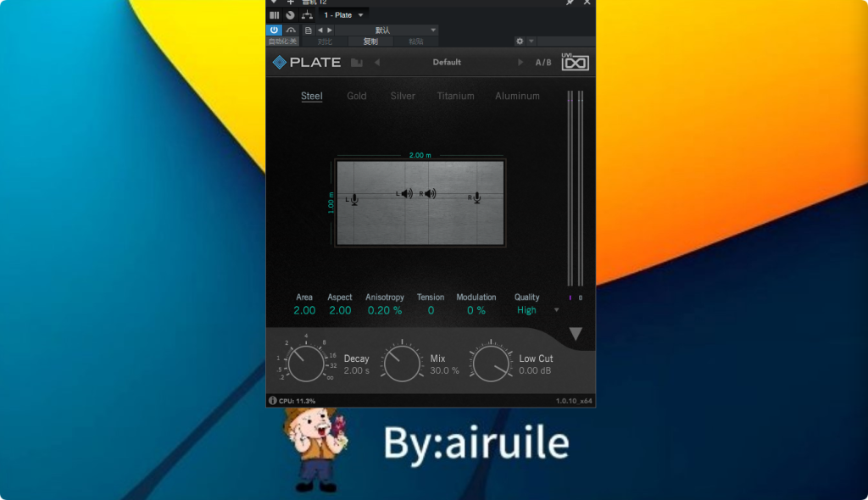Click the Anisotropy value 0.20 %
The width and height of the screenshot is (868, 500).
pos(385,311)
